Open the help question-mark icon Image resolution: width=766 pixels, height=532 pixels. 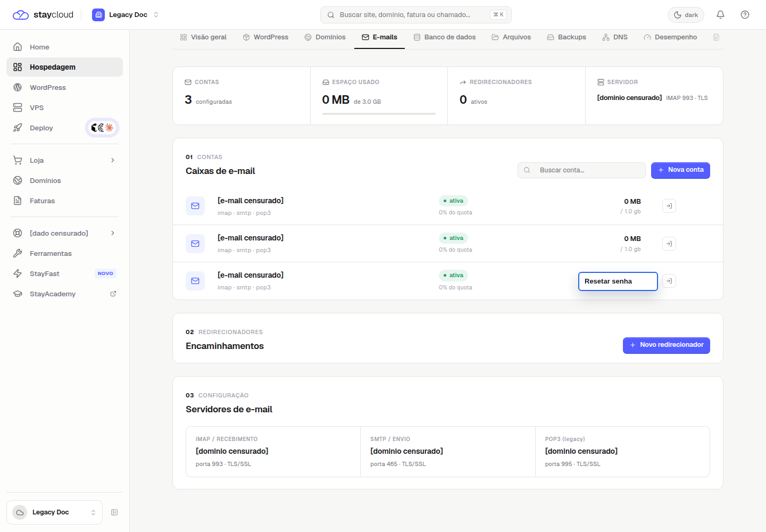745,15
